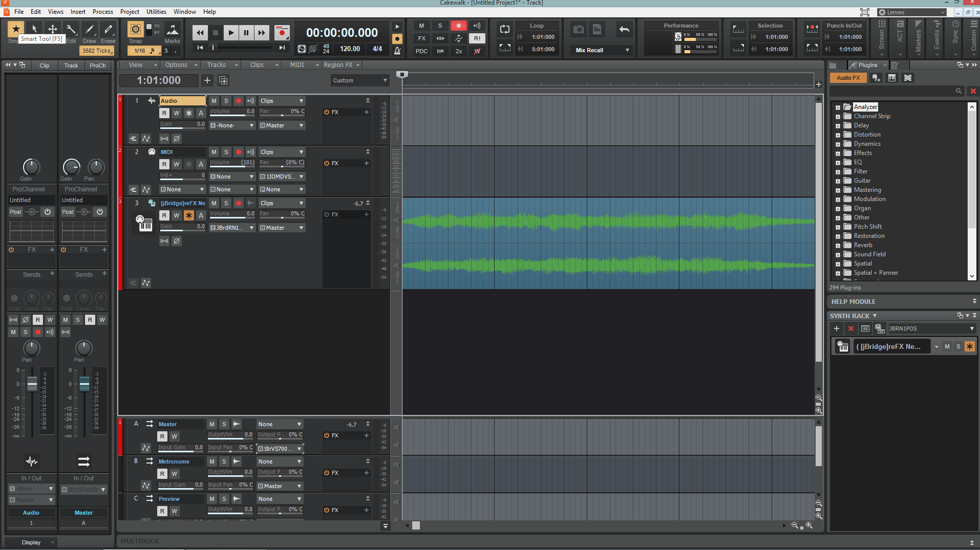Viewport: 980px width, 550px height.
Task: Insert a synth with the Synth Rack plus
Action: tap(837, 328)
